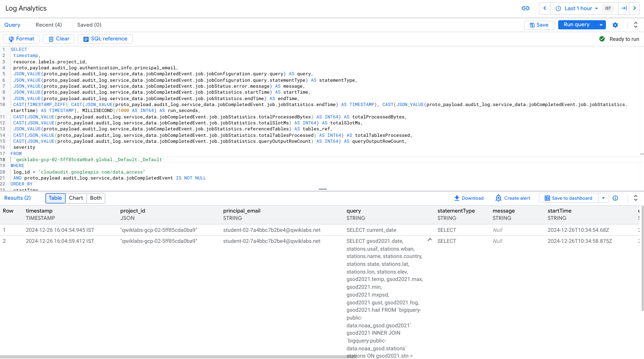The image size is (644, 359).
Task: Open query settings gear
Action: [616, 25]
